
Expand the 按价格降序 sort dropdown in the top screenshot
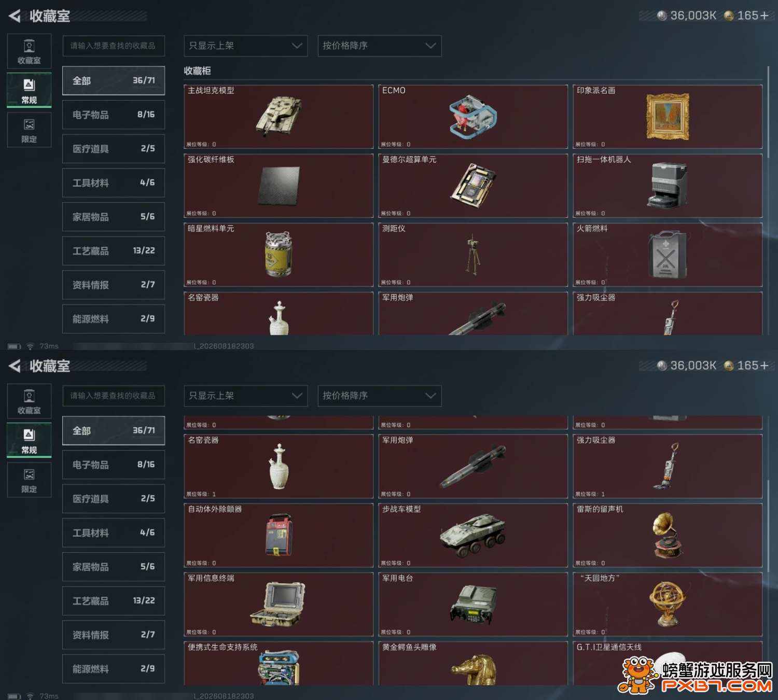pyautogui.click(x=380, y=46)
